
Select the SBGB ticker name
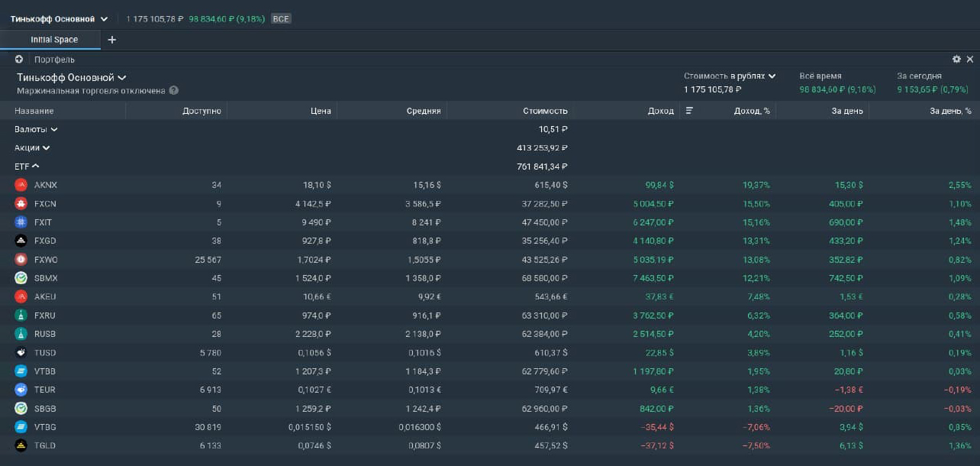tap(45, 408)
